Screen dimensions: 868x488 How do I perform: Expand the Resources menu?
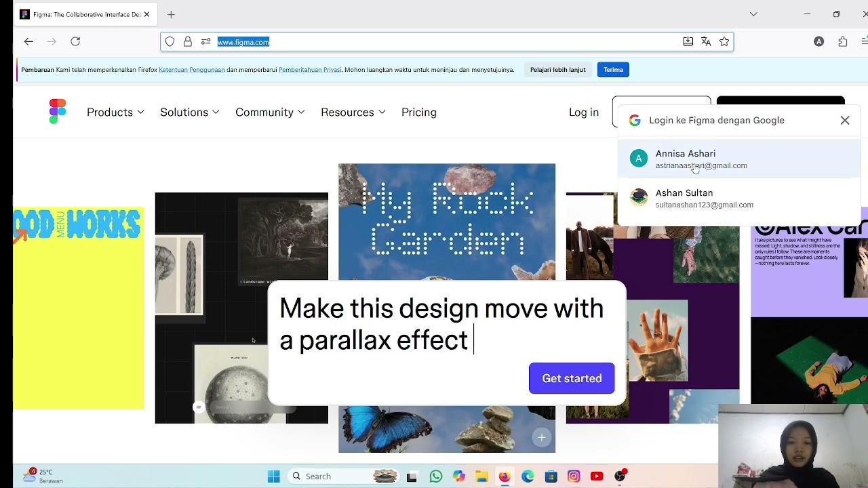click(x=353, y=113)
